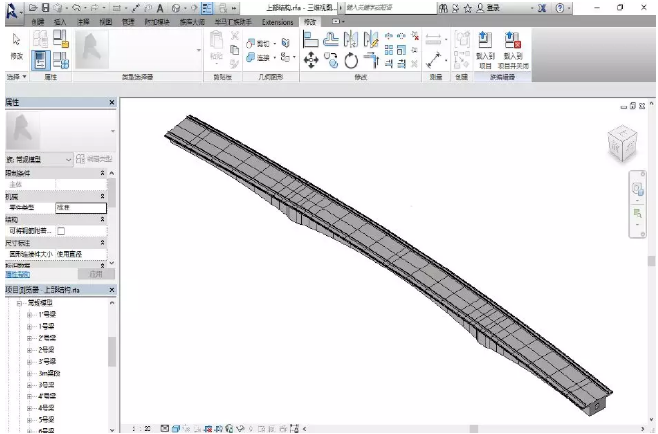Click the Save disk icon
The image size is (658, 434).
(x=45, y=8)
